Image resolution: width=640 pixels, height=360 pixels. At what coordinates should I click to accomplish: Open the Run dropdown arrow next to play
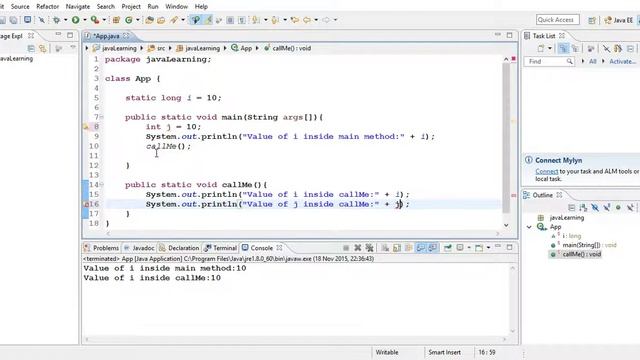pyautogui.click(x=85, y=20)
